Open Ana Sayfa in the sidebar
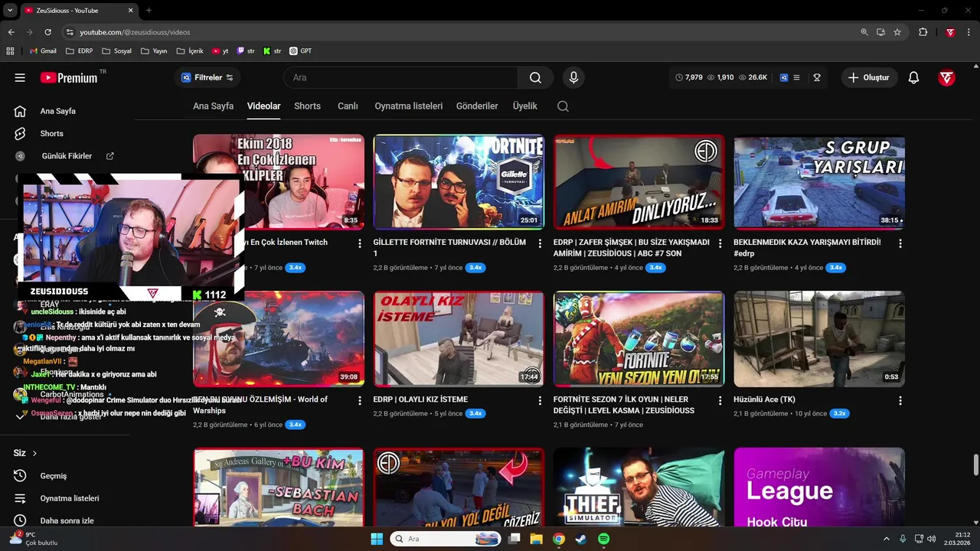Image resolution: width=980 pixels, height=551 pixels. 57,111
